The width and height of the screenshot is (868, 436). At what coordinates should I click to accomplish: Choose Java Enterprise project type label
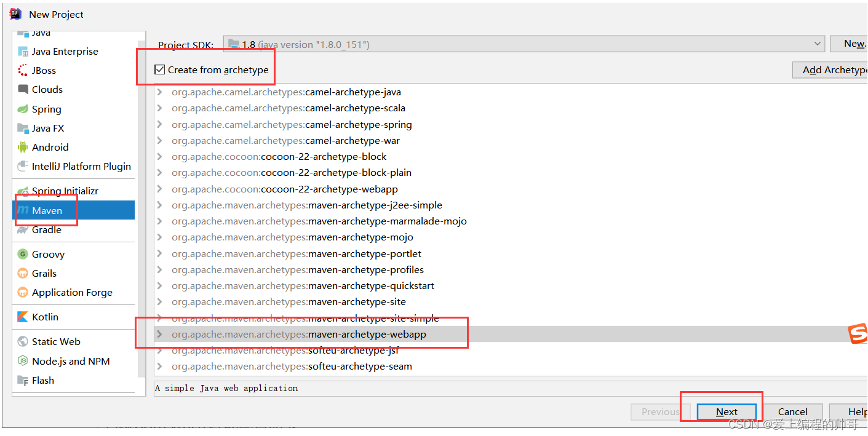(x=65, y=52)
